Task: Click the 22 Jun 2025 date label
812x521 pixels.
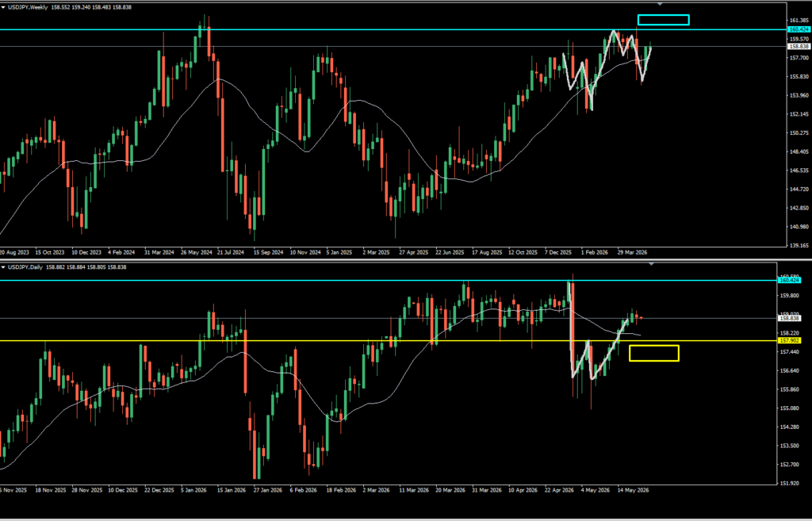Action: [x=450, y=253]
